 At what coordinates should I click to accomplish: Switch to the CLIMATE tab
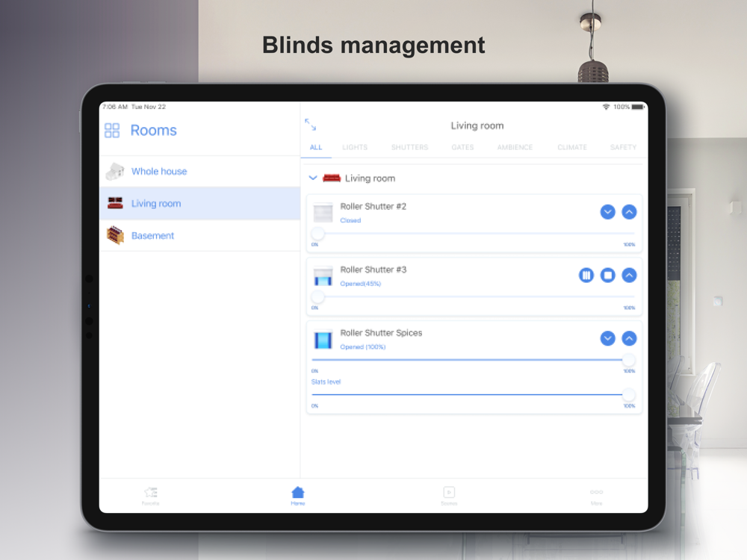tap(572, 148)
